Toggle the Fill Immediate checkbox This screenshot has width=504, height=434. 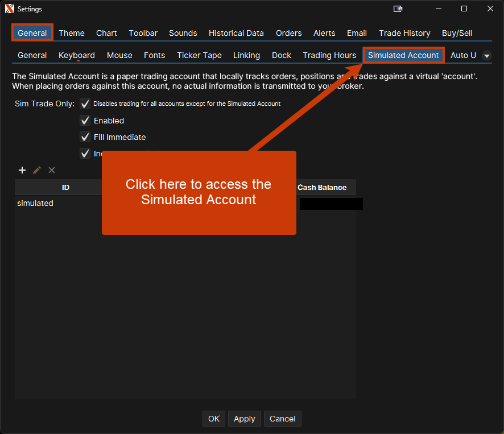(85, 137)
